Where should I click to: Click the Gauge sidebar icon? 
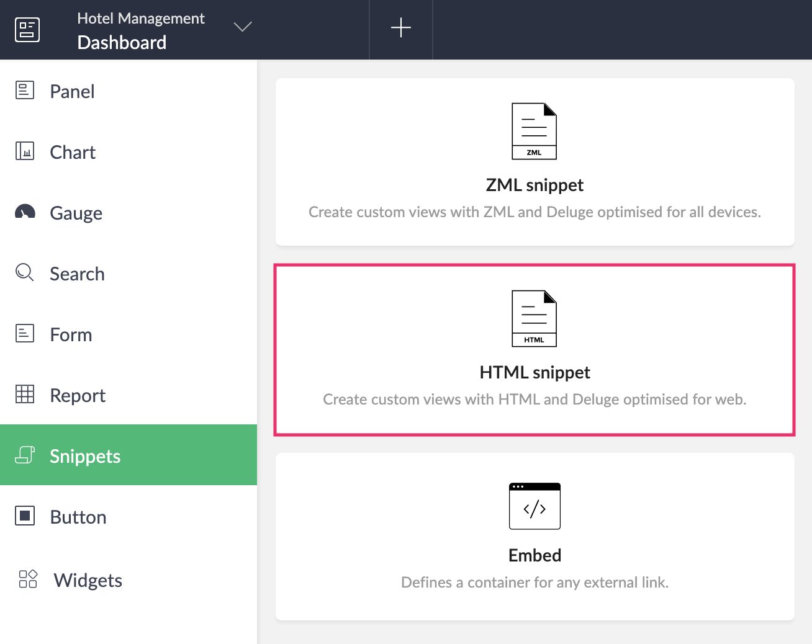(x=25, y=212)
